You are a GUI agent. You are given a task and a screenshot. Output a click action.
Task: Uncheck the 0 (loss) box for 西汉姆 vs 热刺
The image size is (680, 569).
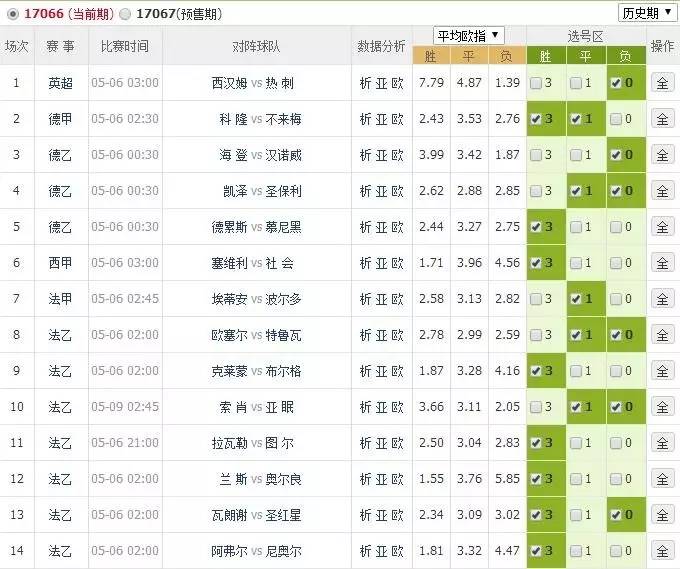pos(616,83)
